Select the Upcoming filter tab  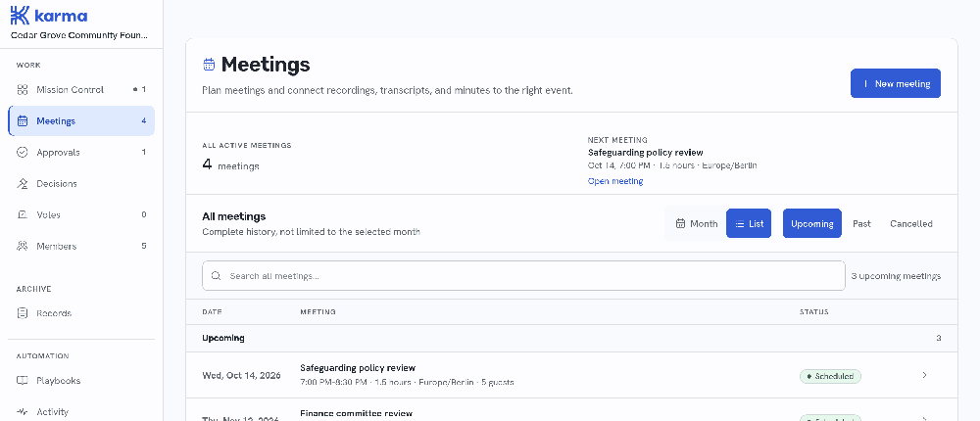[811, 223]
